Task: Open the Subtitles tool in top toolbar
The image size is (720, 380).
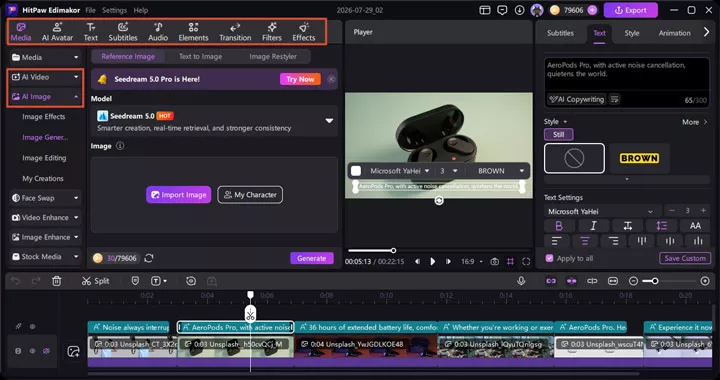Action: (123, 32)
